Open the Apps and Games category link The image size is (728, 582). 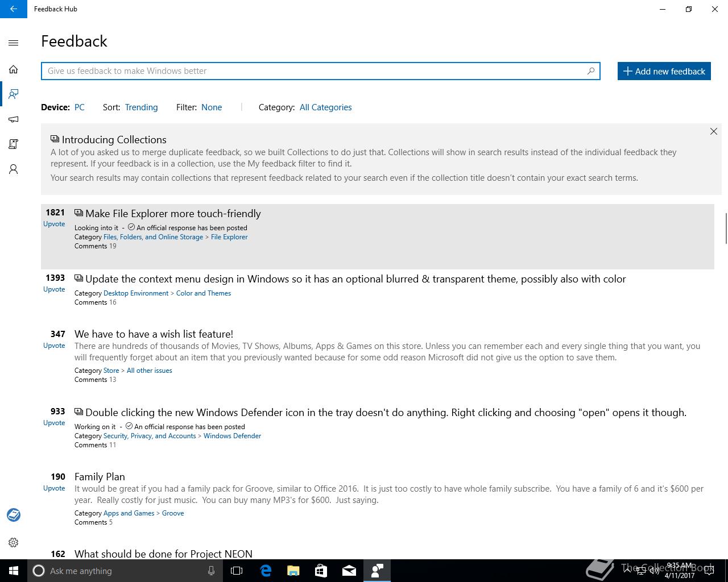[129, 513]
